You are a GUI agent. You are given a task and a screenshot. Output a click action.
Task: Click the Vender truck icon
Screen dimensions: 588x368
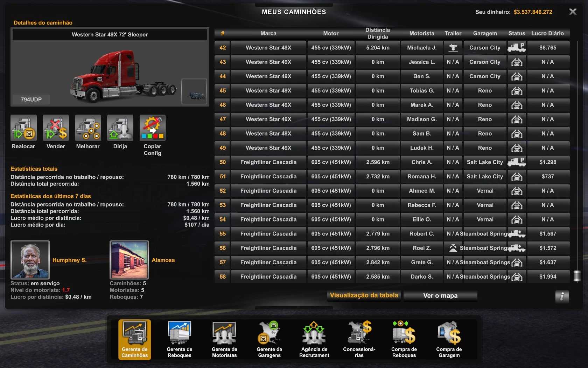pyautogui.click(x=56, y=128)
